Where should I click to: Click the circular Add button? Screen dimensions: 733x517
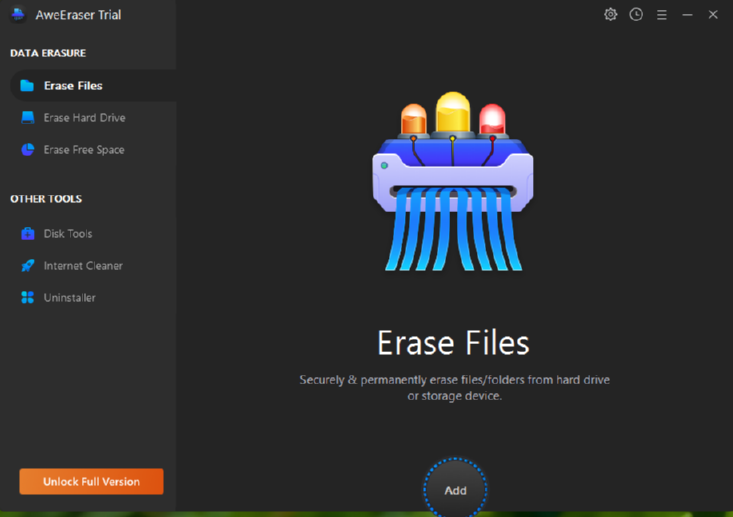455,489
